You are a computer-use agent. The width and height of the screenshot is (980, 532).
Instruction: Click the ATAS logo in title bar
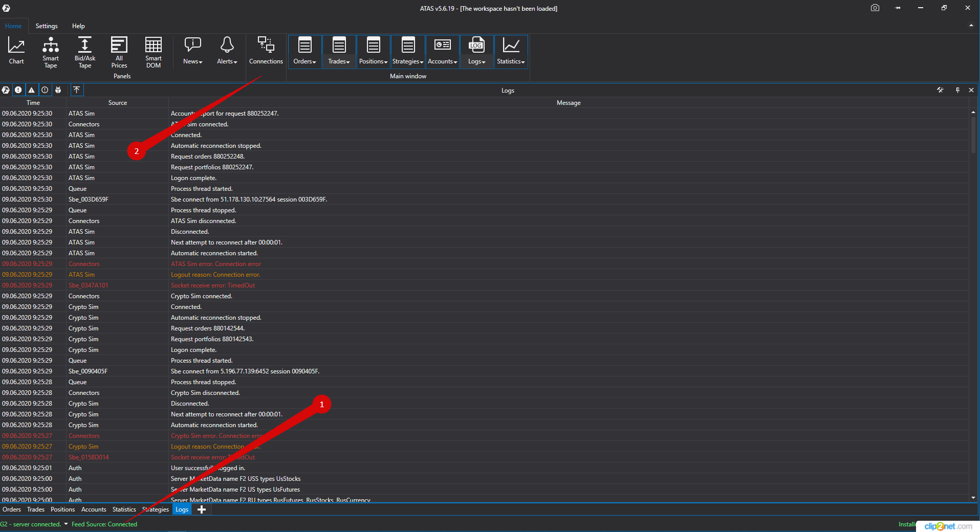pos(6,8)
